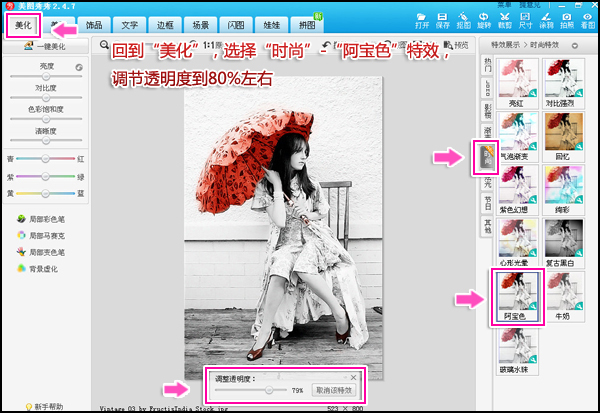Switch to the 美化 tab

pos(23,23)
